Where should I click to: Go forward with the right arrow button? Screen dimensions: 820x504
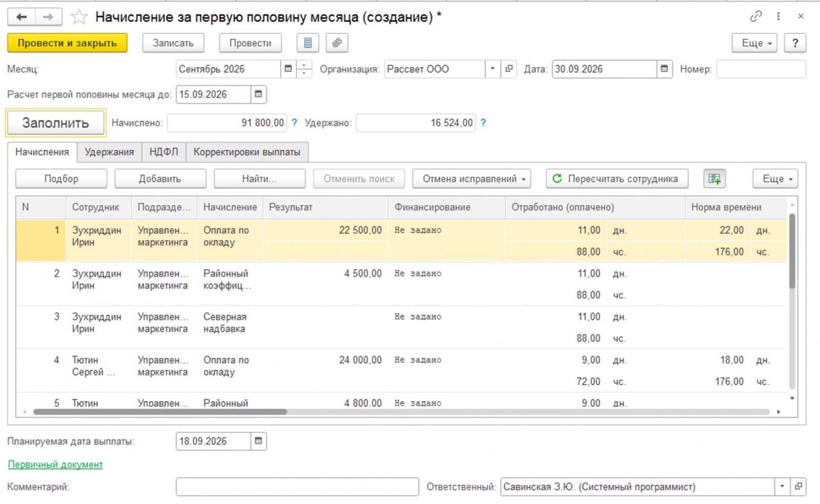point(48,17)
